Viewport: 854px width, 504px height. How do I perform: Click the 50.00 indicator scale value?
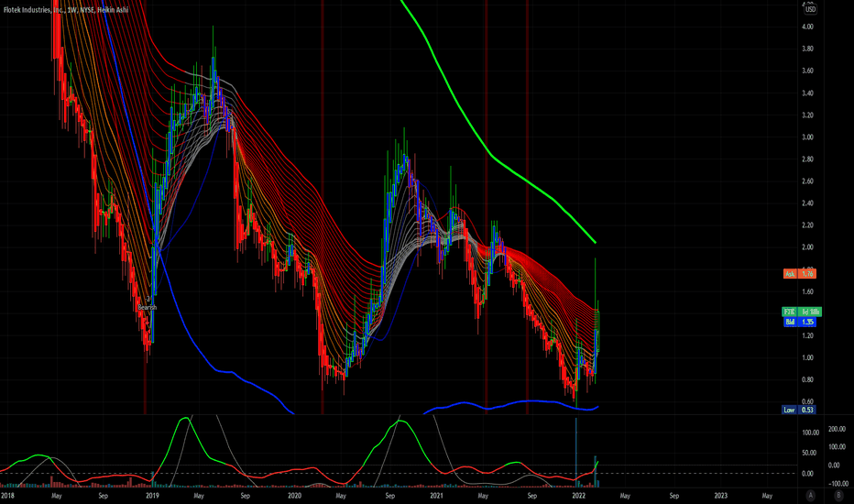point(810,453)
